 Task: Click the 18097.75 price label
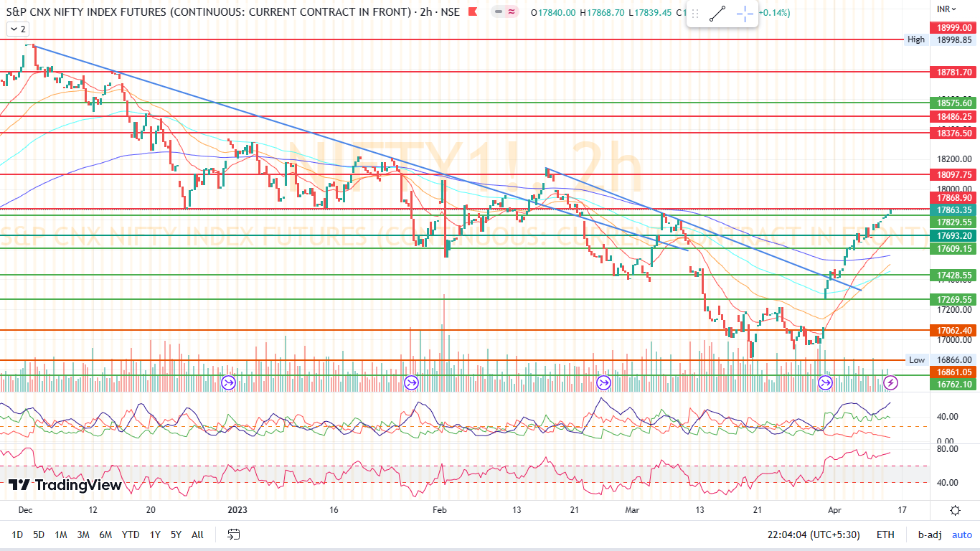pyautogui.click(x=954, y=174)
